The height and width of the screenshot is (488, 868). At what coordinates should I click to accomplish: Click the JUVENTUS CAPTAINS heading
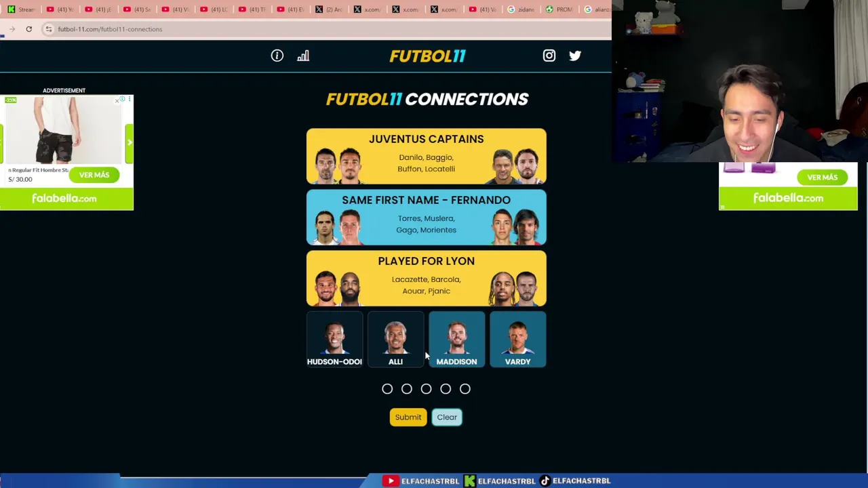pos(427,139)
